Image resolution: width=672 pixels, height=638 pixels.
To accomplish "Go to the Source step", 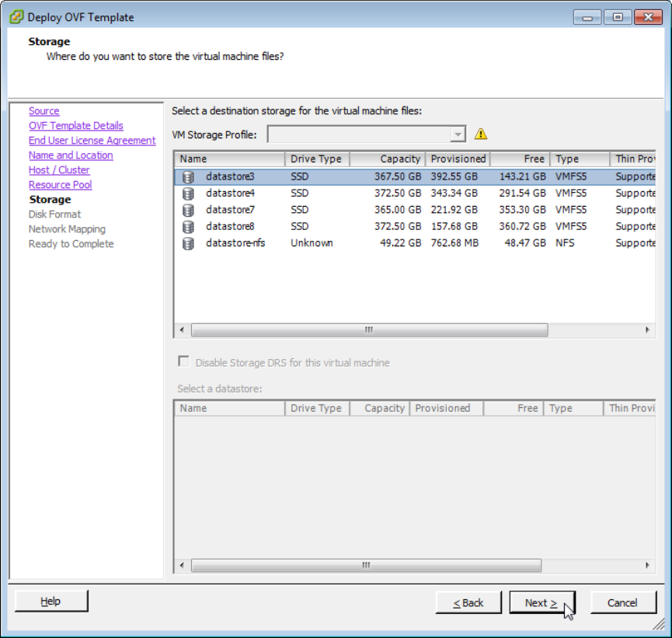I will 44,111.
